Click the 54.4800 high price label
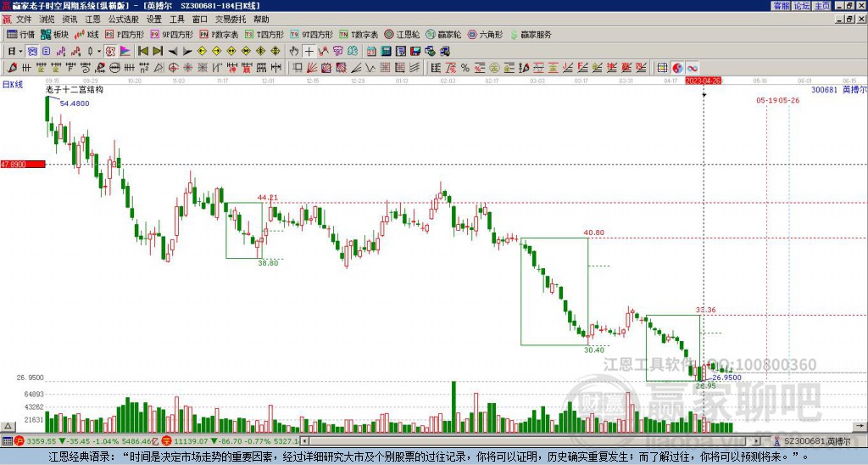The image size is (868, 465). (75, 104)
